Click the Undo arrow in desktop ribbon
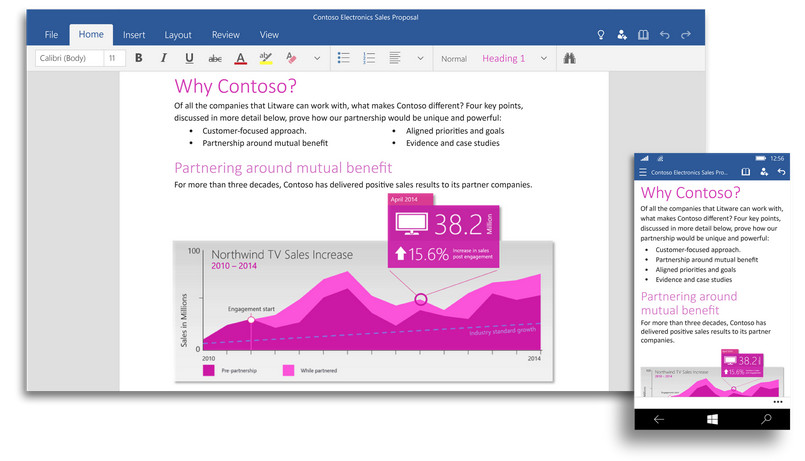Screen dimensions: 805x461 (x=664, y=35)
